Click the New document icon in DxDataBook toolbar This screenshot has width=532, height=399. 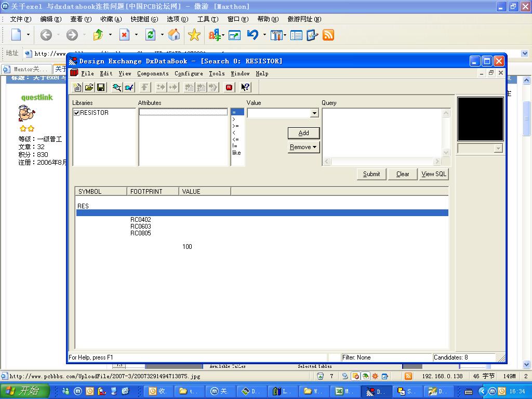pos(77,87)
